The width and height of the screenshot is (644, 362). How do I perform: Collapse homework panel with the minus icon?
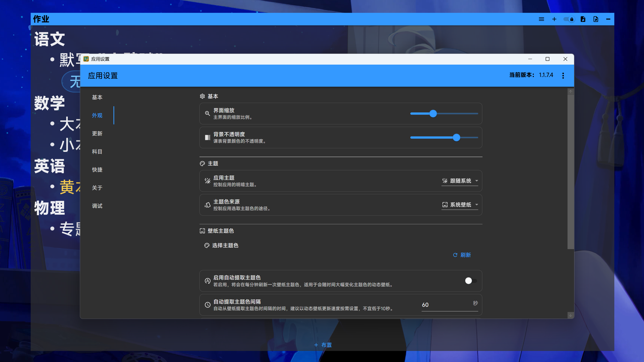click(608, 19)
